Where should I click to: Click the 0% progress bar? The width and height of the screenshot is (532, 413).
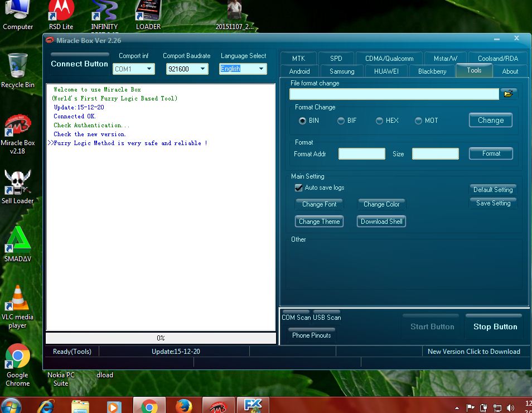tap(161, 338)
